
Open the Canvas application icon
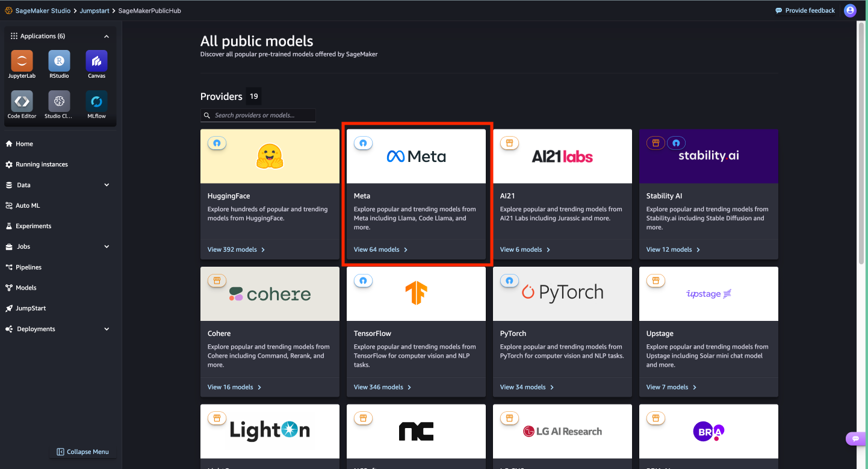click(96, 61)
